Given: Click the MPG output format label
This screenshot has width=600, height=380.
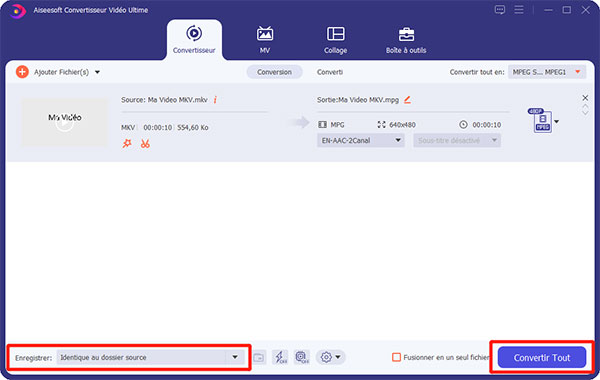Looking at the screenshot, I should (337, 125).
